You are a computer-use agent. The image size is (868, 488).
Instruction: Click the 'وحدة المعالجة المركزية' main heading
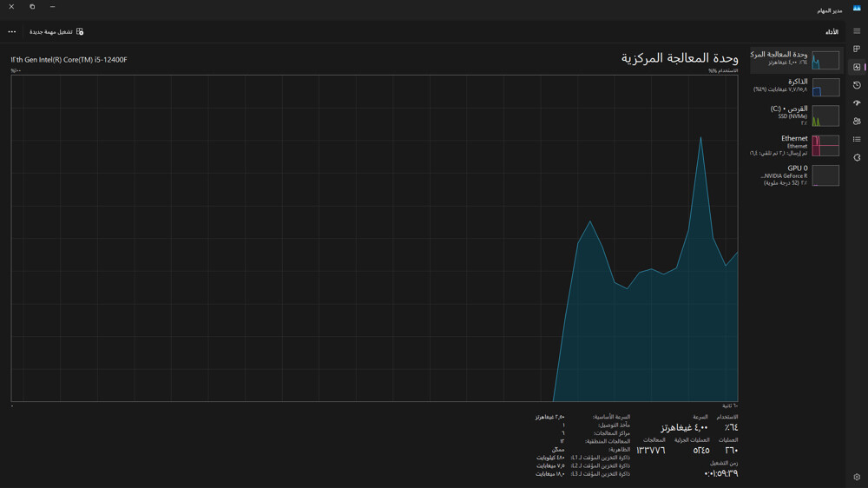pos(680,58)
